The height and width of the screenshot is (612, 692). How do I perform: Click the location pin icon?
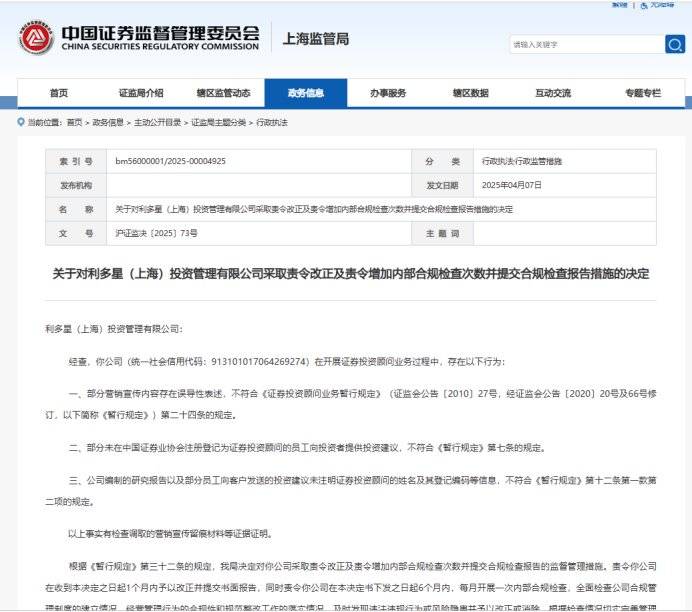click(21, 122)
